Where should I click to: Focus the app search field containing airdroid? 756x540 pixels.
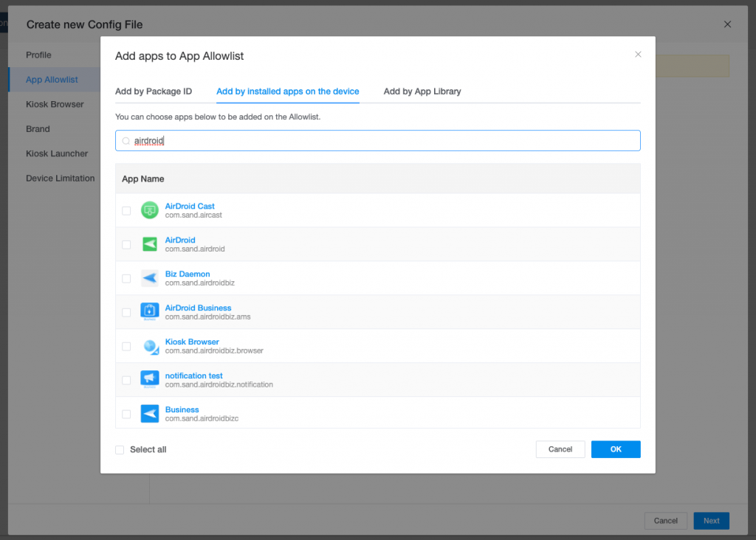pyautogui.click(x=378, y=141)
